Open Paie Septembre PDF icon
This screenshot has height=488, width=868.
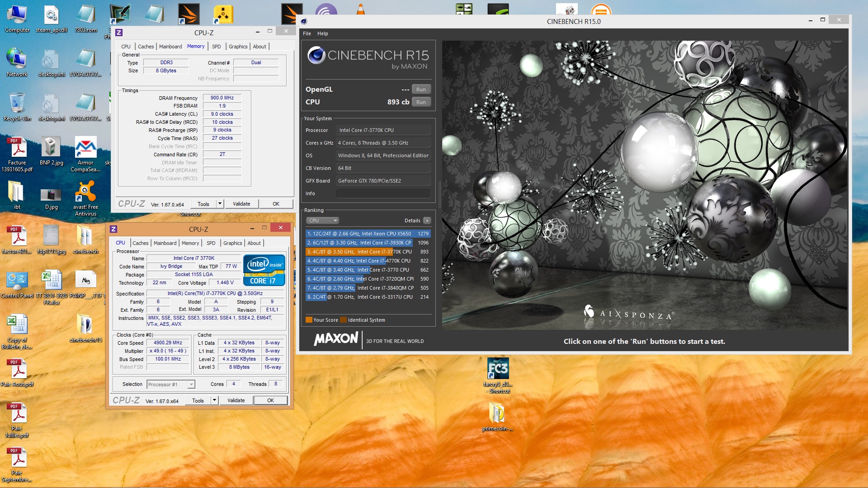17,464
